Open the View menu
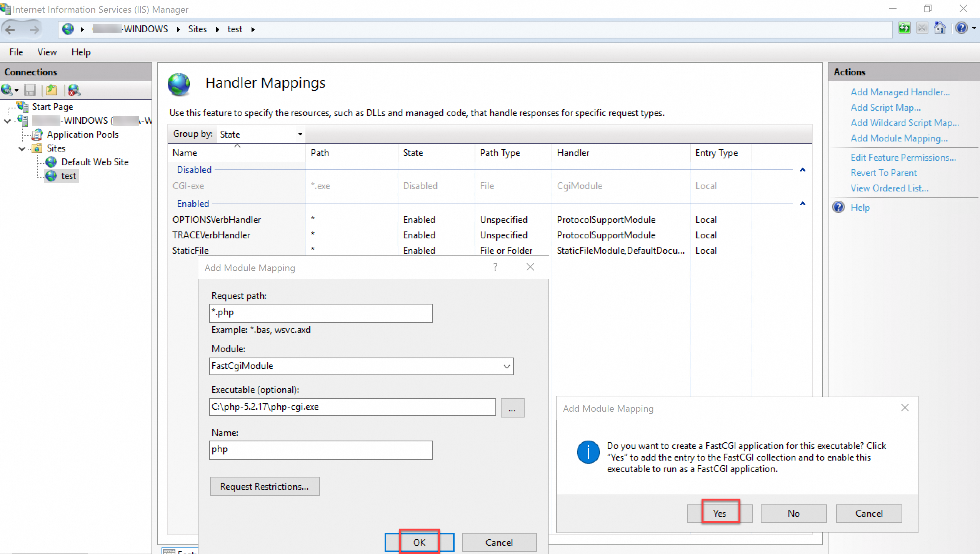 (47, 52)
